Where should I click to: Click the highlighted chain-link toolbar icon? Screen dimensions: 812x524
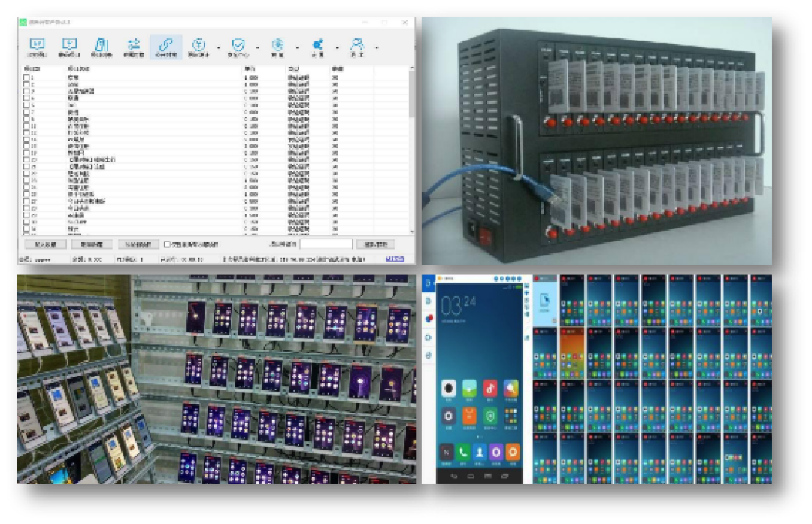tap(165, 47)
